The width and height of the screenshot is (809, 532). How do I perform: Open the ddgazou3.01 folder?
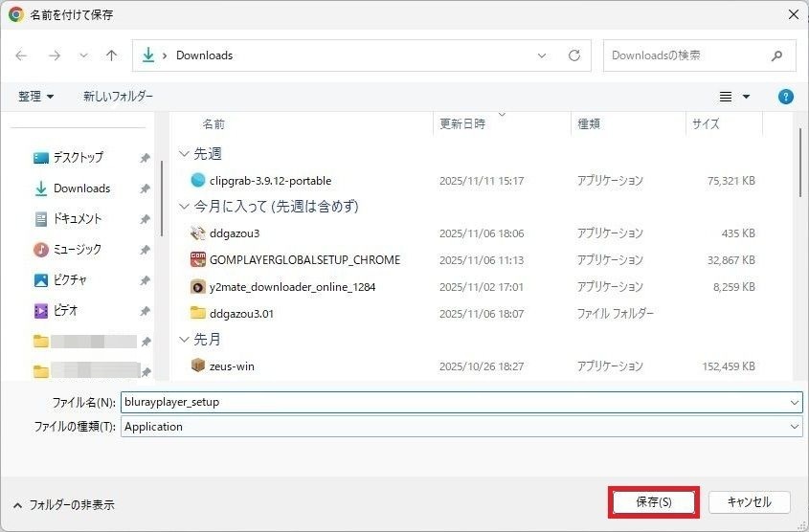tap(241, 313)
